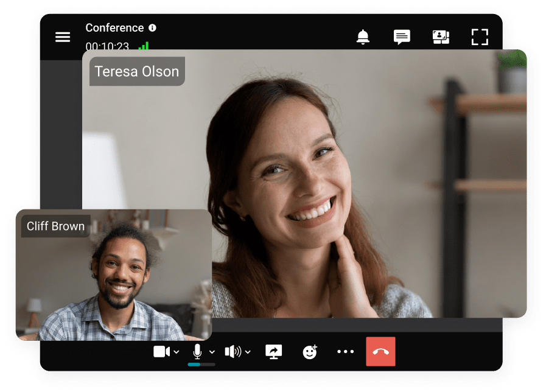Expand the camera device dropdown
Image resolution: width=546 pixels, height=392 pixels.
[177, 352]
